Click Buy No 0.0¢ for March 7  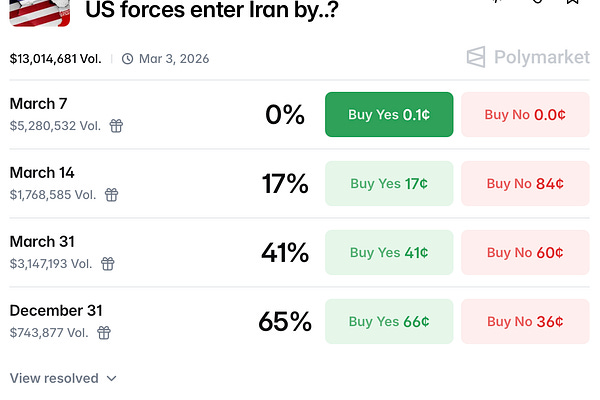pos(525,115)
